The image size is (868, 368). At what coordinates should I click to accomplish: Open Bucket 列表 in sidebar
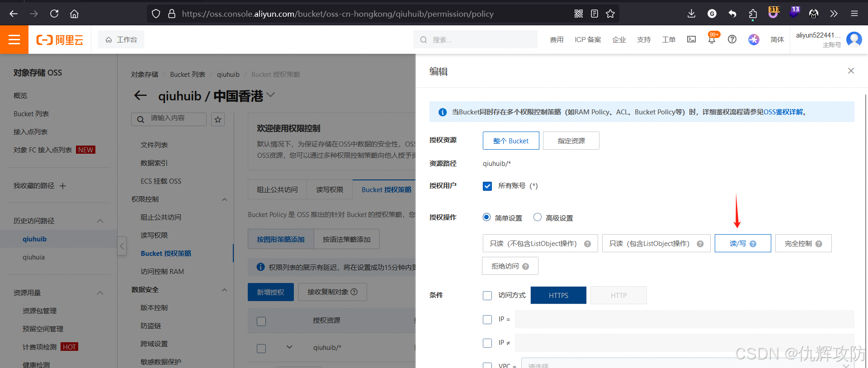31,114
